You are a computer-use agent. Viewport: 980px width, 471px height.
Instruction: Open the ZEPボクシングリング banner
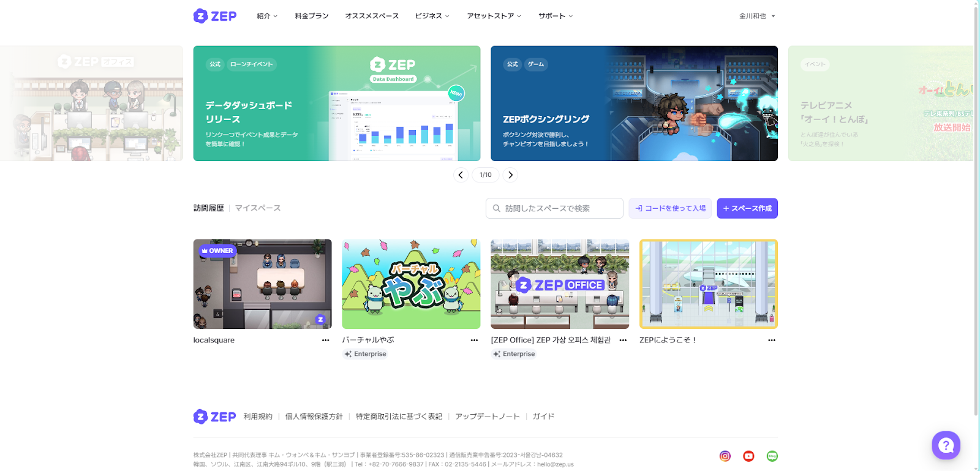click(x=634, y=104)
